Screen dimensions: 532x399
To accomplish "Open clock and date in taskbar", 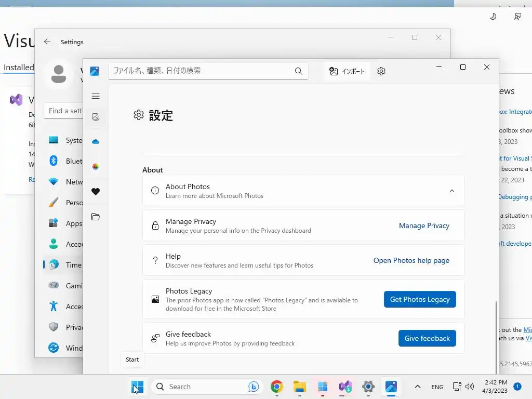I will point(495,387).
